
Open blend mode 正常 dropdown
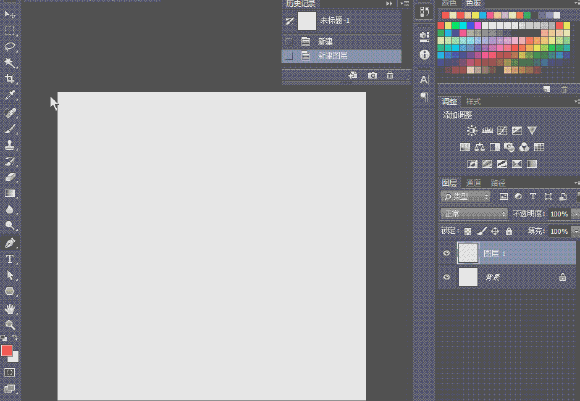click(x=474, y=214)
